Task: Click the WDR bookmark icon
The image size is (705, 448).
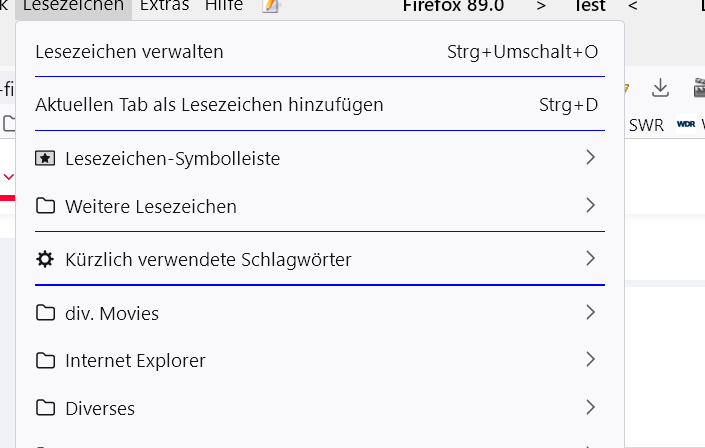Action: (686, 125)
